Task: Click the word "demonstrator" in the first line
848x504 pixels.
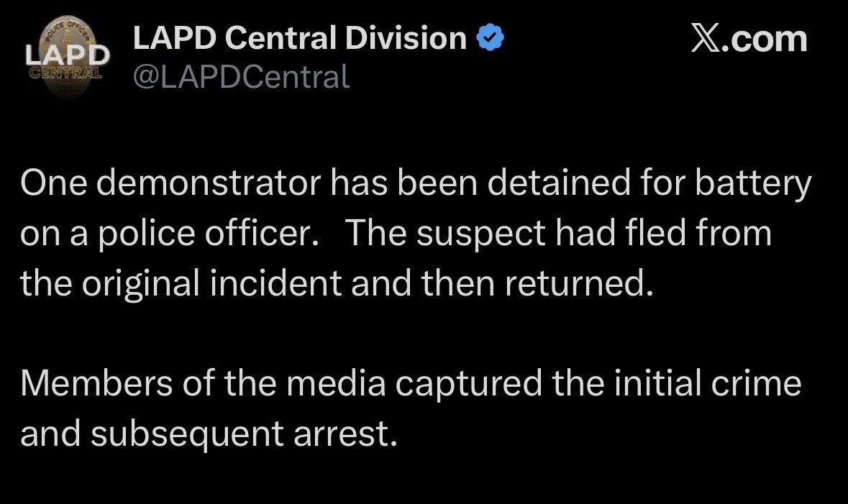Action: 209,184
